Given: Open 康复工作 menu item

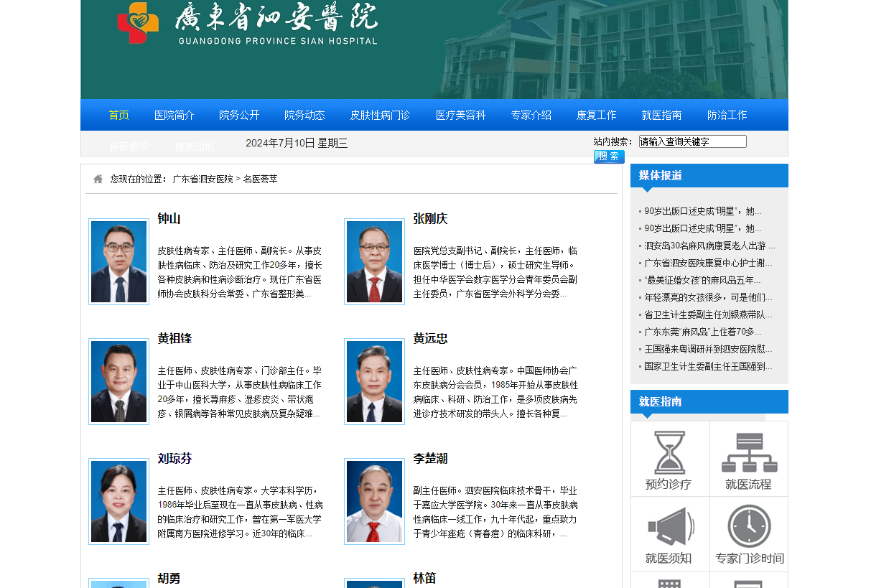Looking at the screenshot, I should click(x=597, y=115).
